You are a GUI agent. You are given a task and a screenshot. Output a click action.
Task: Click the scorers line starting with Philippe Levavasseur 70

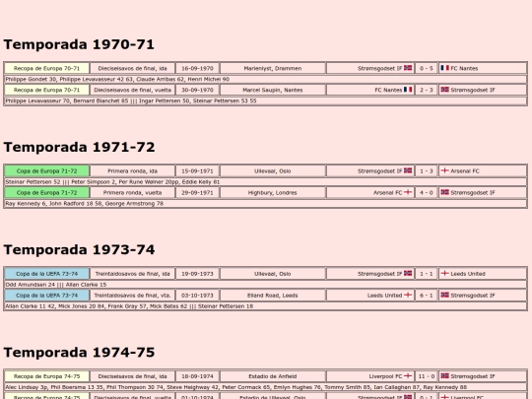266,100
